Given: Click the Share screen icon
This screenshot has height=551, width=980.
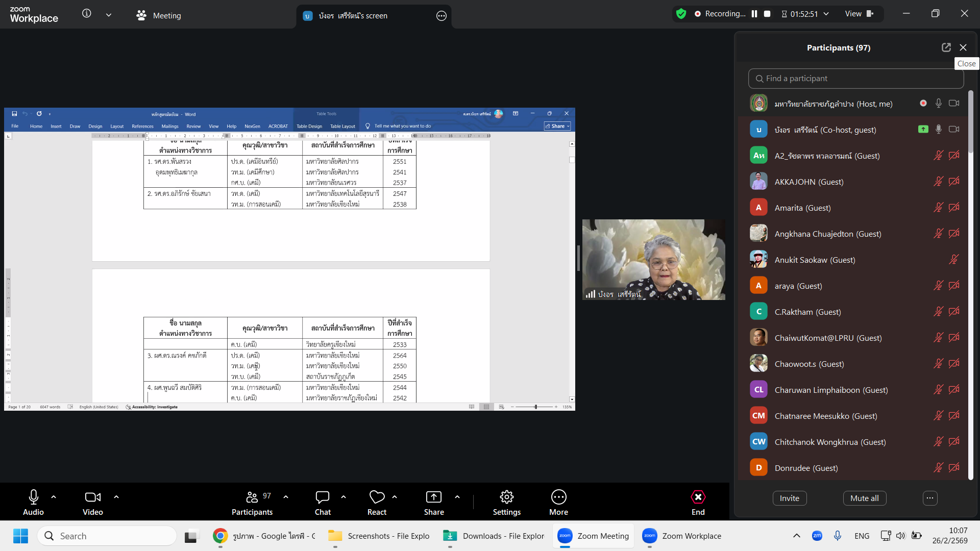Looking at the screenshot, I should [x=433, y=497].
